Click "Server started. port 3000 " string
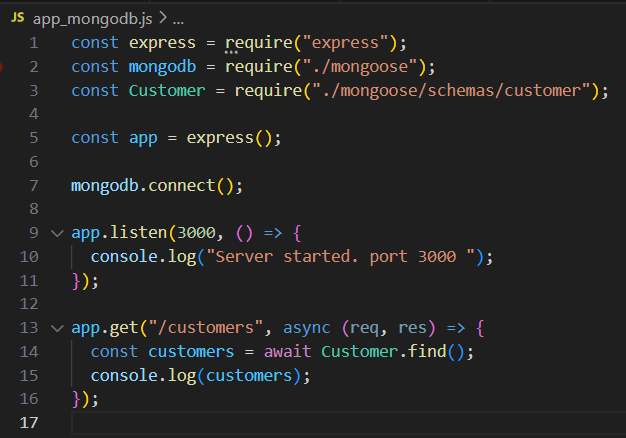This screenshot has width=626, height=438. tap(341, 257)
